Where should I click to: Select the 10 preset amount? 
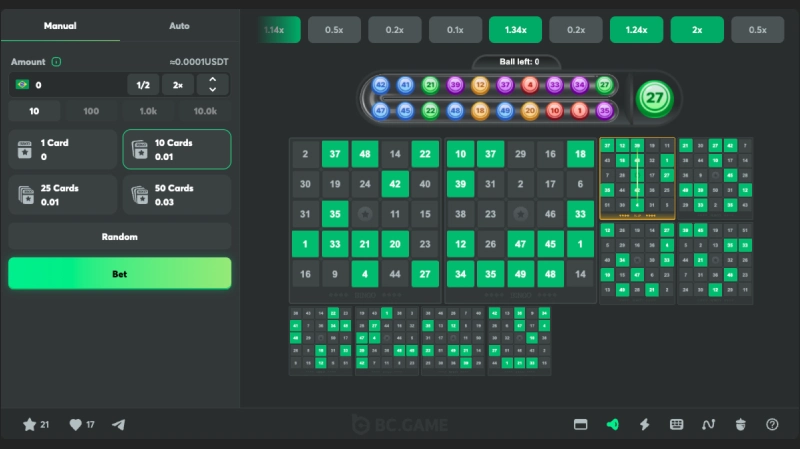click(x=34, y=111)
